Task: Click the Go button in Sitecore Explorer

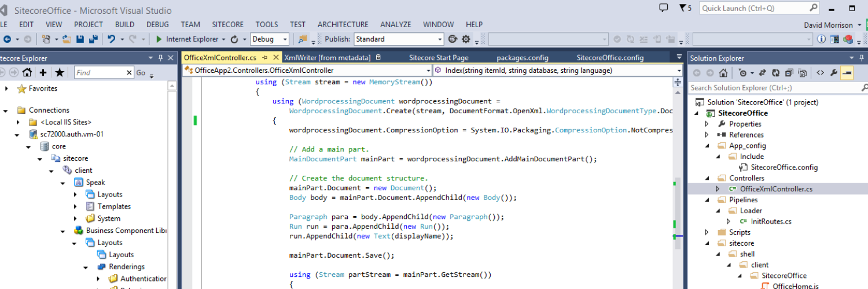Action: (x=141, y=73)
